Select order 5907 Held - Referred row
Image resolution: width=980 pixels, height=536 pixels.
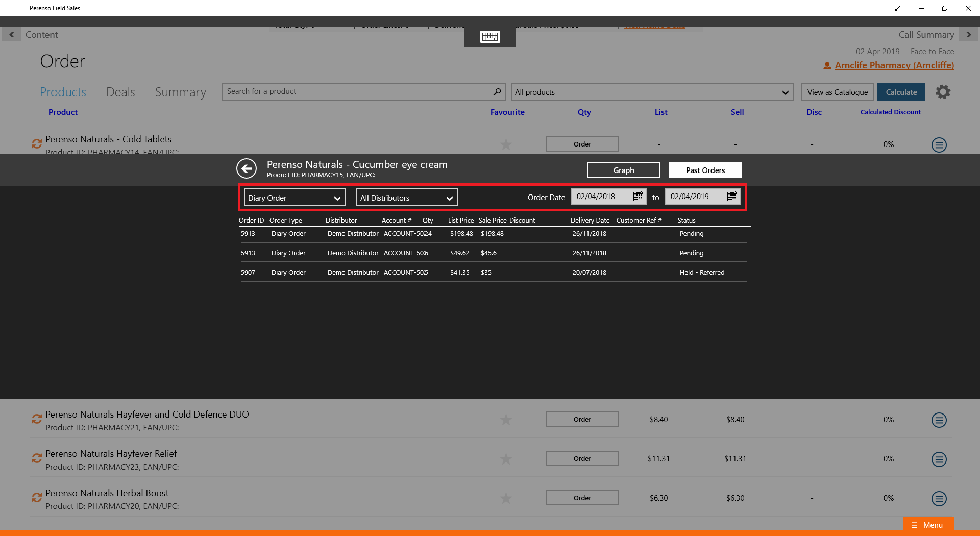pyautogui.click(x=494, y=272)
